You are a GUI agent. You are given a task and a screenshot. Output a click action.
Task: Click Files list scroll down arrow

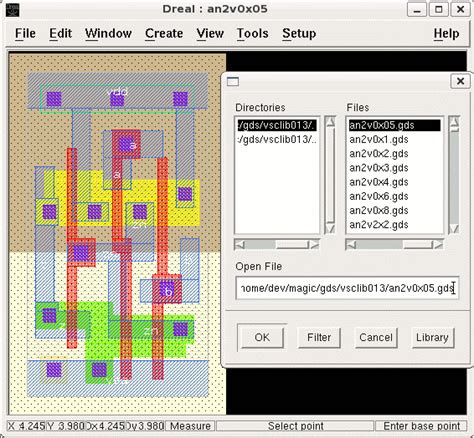coord(454,228)
